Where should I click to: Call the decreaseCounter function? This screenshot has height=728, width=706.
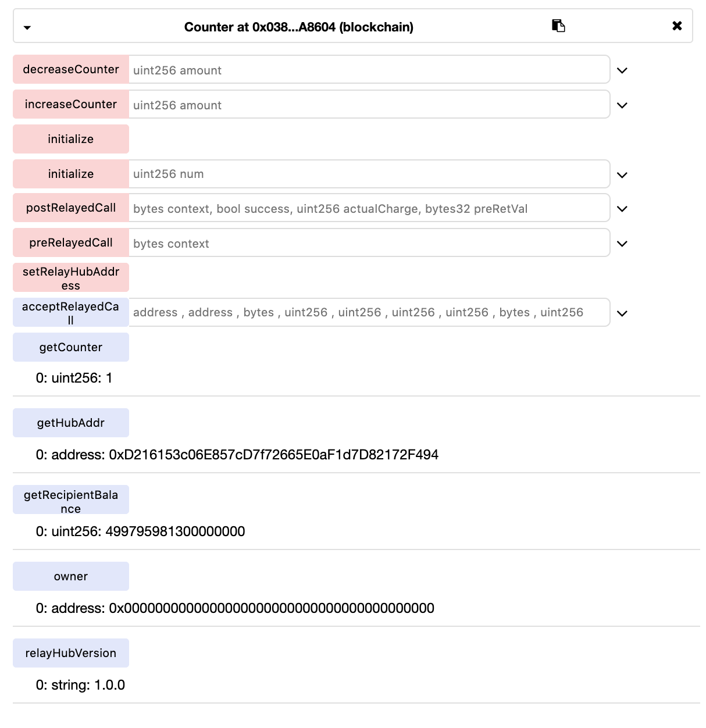[71, 69]
